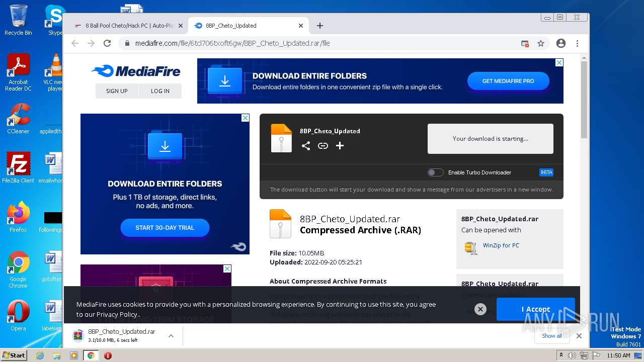Toggle Enable Turbo Downloader switch
The image size is (644, 362).
coord(435,172)
